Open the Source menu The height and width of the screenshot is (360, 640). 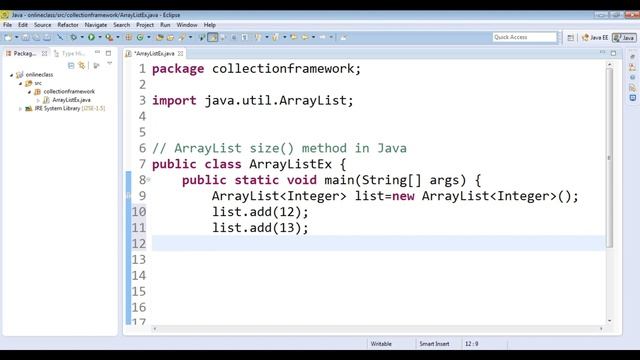coord(42,25)
